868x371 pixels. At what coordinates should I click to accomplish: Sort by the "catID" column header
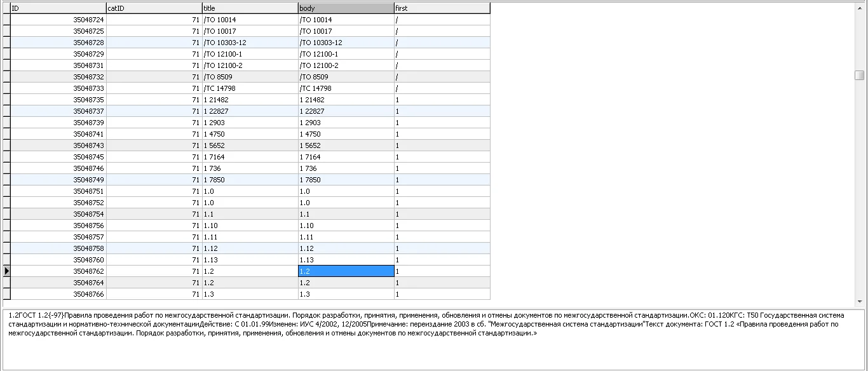pyautogui.click(x=154, y=8)
